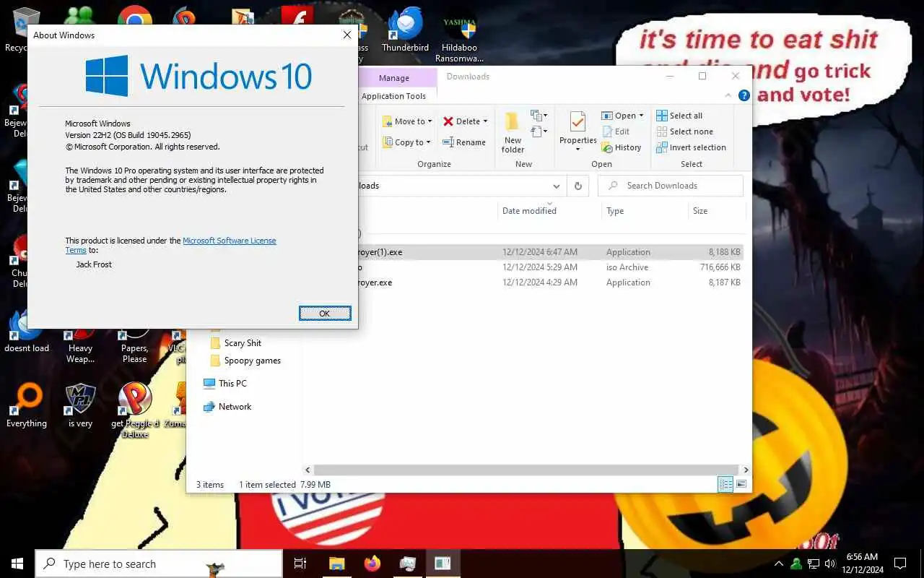Open the clock showing 6:56 AM
The height and width of the screenshot is (578, 924).
862,564
